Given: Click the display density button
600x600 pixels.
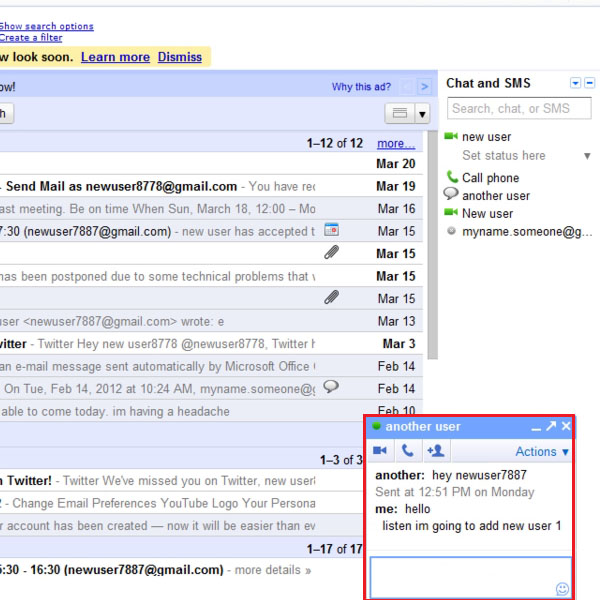Looking at the screenshot, I should tap(399, 113).
